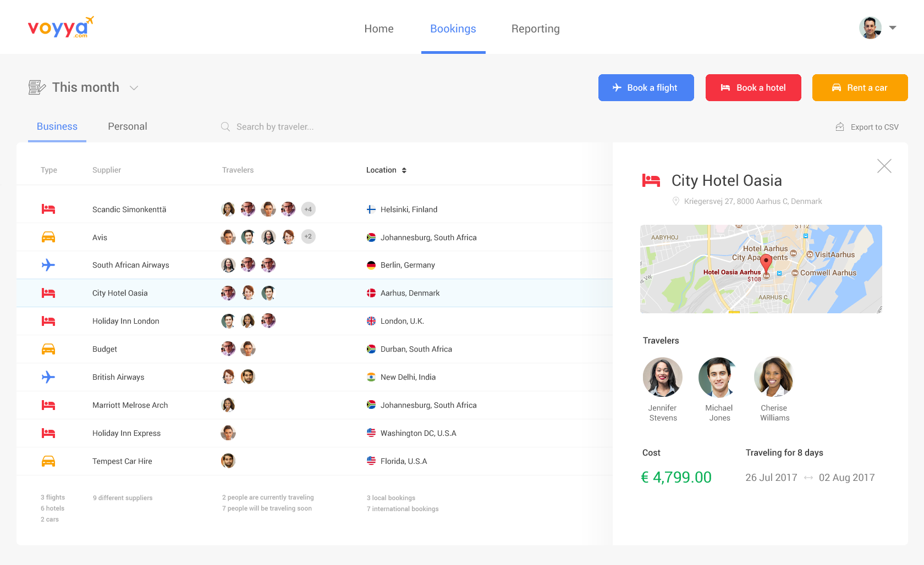The width and height of the screenshot is (924, 565).
Task: Click Florida, U.S.A location
Action: point(404,461)
